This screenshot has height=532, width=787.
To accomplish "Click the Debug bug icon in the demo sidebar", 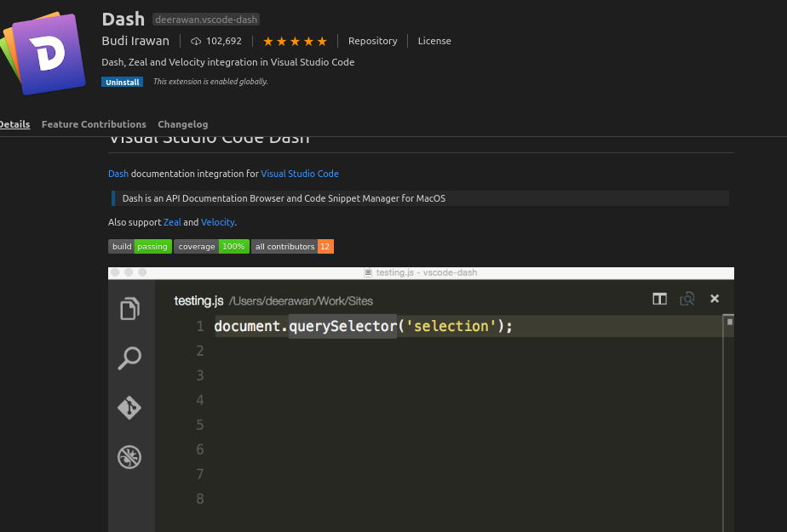I will 129,457.
